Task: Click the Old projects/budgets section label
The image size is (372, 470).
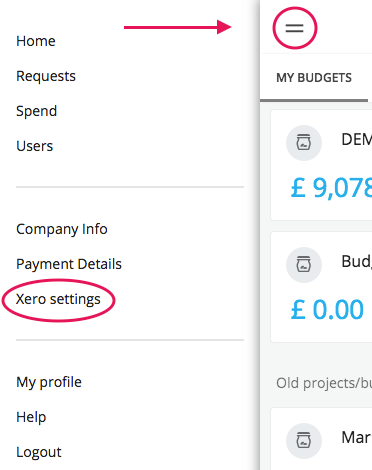Action: (324, 383)
